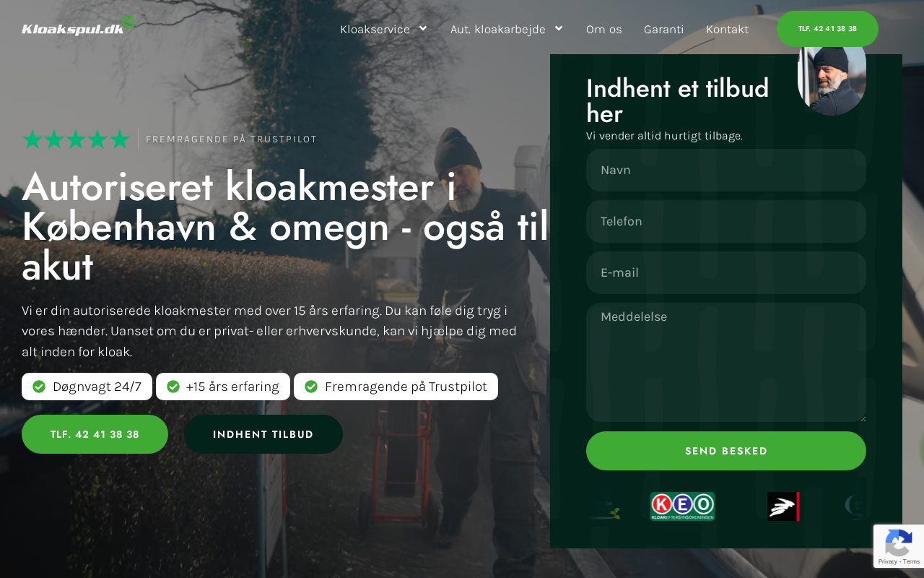
Task: Click the man's portrait photo in the form
Action: [832, 78]
